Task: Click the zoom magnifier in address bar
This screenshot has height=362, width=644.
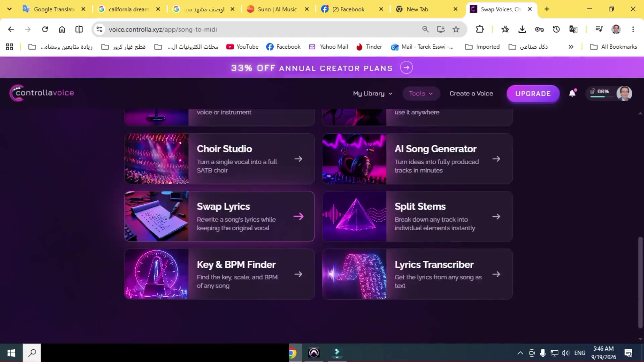Action: click(425, 29)
